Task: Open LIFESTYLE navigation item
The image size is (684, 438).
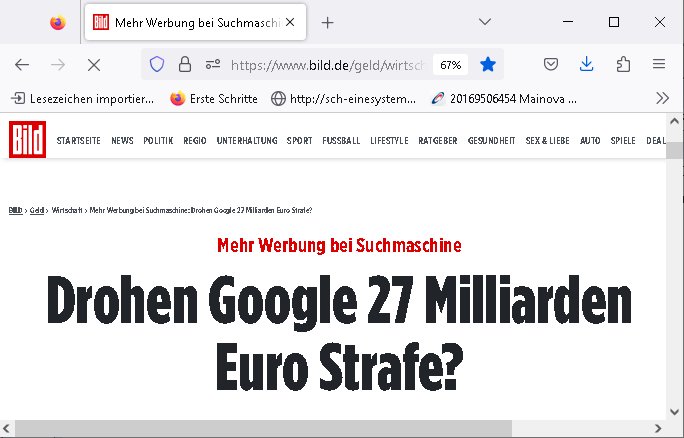Action: click(389, 140)
